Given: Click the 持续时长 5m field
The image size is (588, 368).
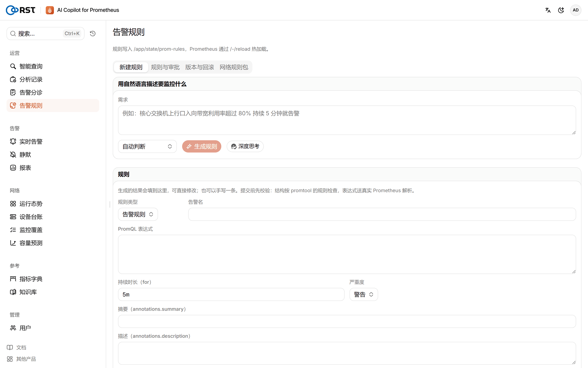Looking at the screenshot, I should coord(231,294).
